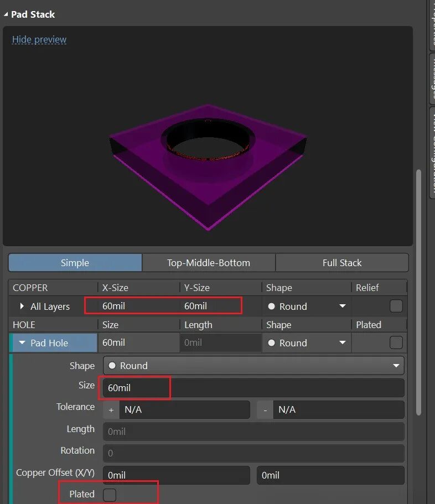Screen dimensions: 435x504
Task: Collapse the Pad Hole row
Action: point(22,343)
